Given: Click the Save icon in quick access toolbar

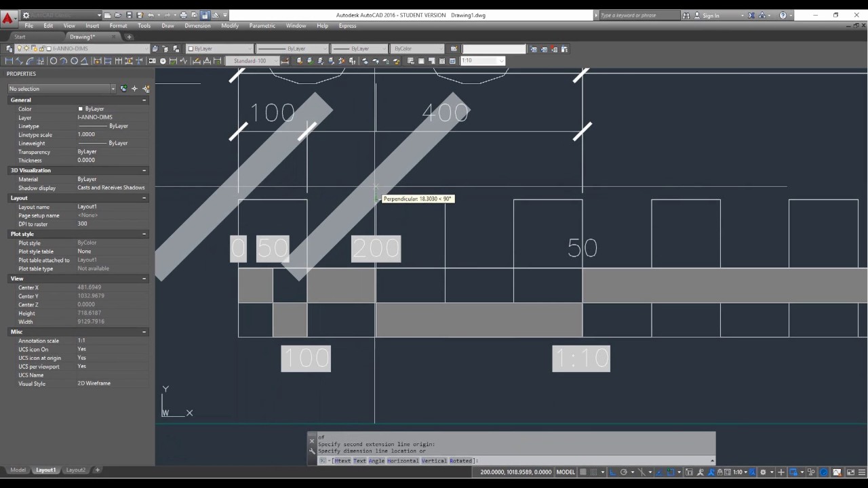Looking at the screenshot, I should click(x=129, y=15).
